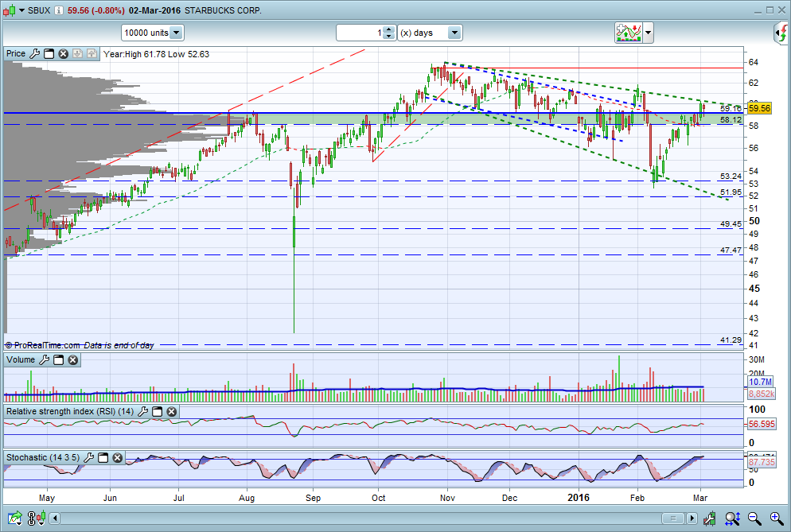Screen dimensions: 791x532
Task: Click the 02-Mar-2016 date text
Action: tap(154, 10)
